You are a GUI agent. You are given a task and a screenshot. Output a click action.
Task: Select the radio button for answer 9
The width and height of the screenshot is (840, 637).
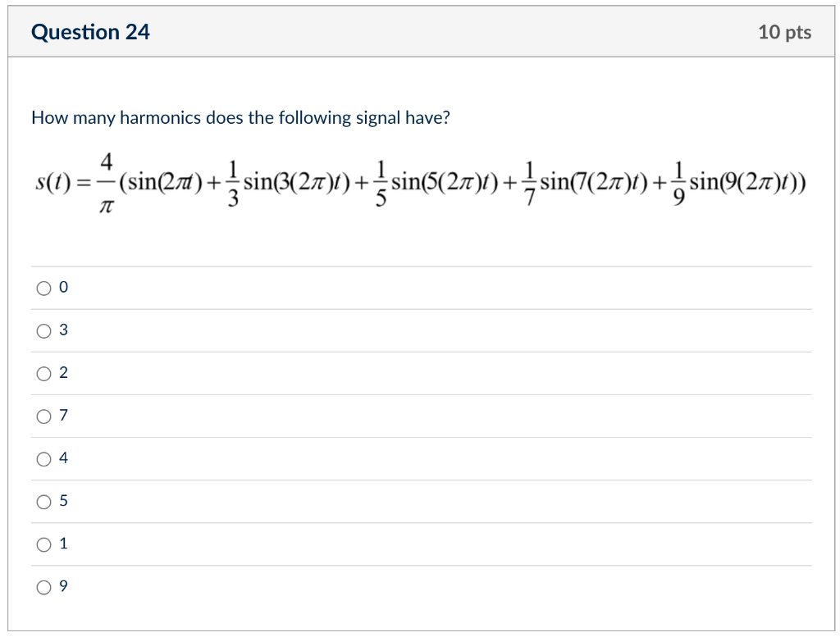pos(43,585)
